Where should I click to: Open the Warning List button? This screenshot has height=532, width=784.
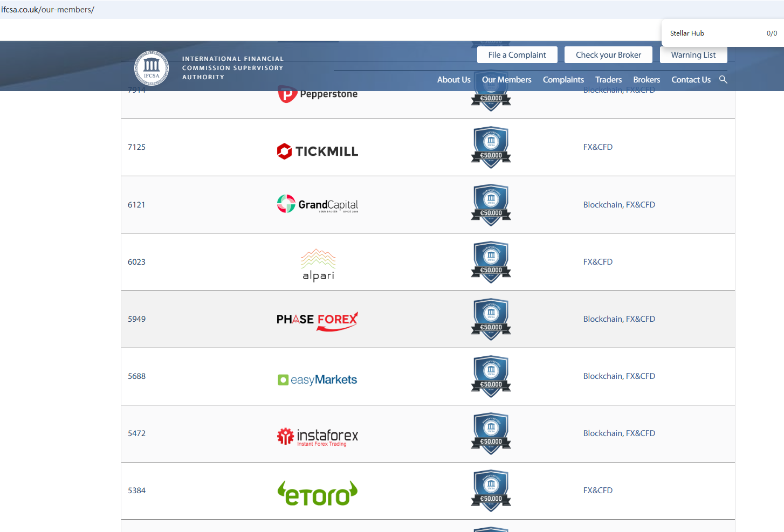pos(693,55)
